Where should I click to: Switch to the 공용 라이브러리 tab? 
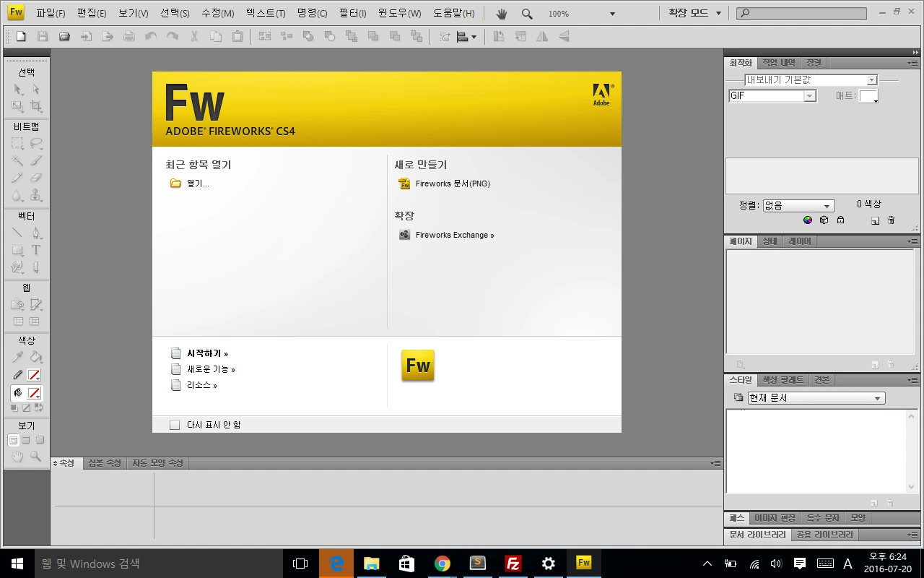tap(824, 535)
